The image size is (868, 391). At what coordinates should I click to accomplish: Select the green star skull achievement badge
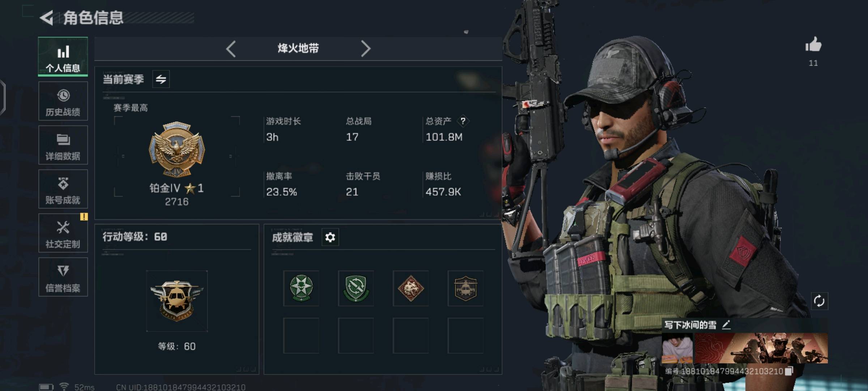click(x=301, y=288)
